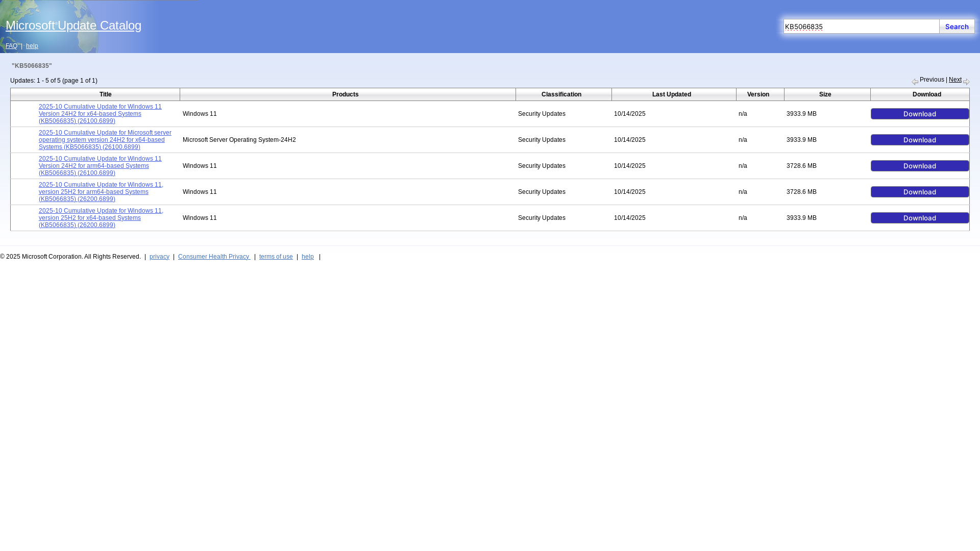Sort results by Classification column
The height and width of the screenshot is (551, 980).
pos(561,94)
